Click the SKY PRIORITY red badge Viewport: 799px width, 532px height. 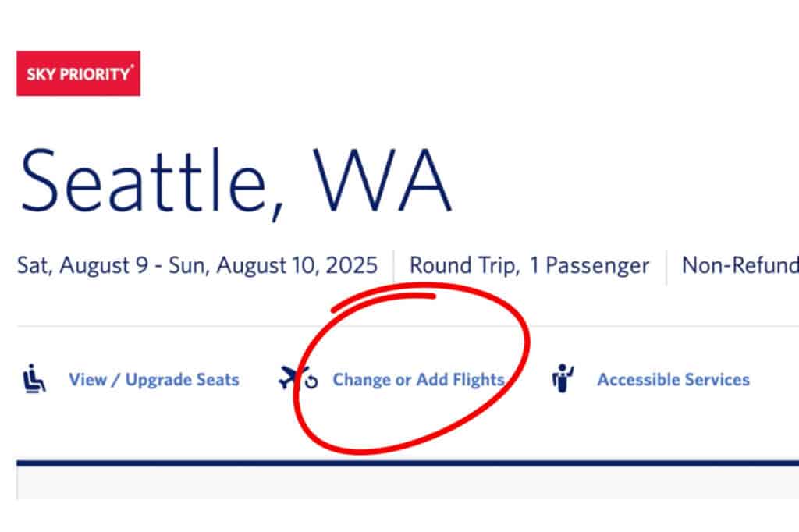[78, 75]
